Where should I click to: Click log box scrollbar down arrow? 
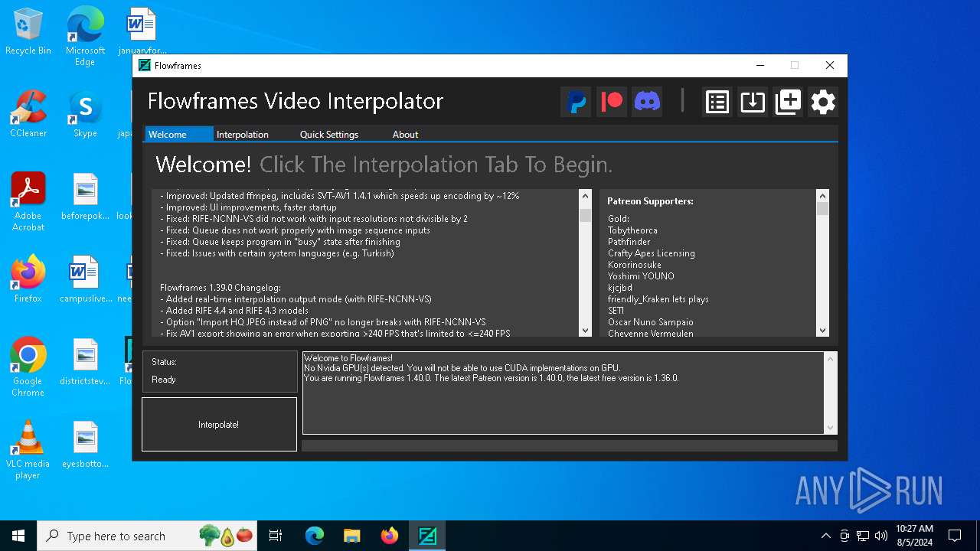point(830,428)
